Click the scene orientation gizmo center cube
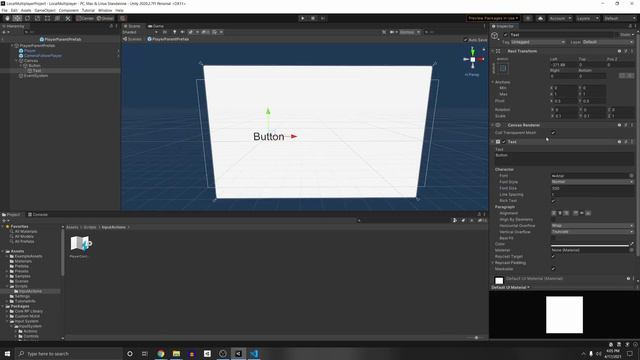Screen dimensions: 640x360 473,60
